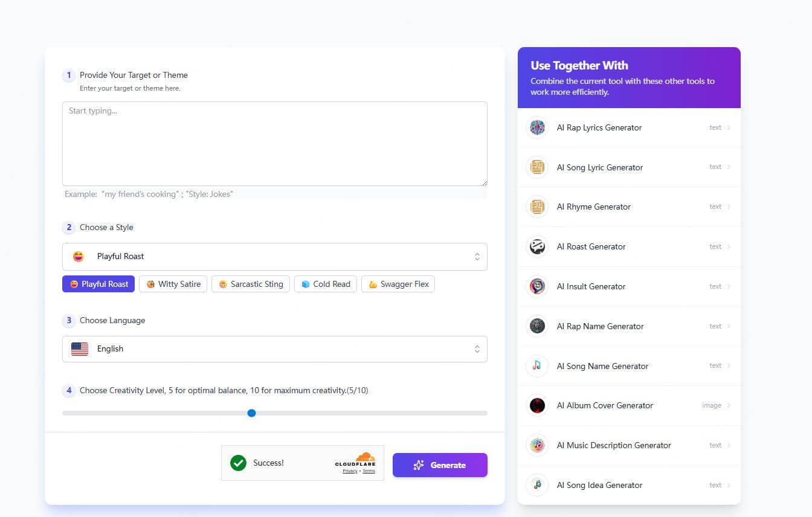Select the Cold Read style chip
Image resolution: width=812 pixels, height=517 pixels.
coord(326,284)
